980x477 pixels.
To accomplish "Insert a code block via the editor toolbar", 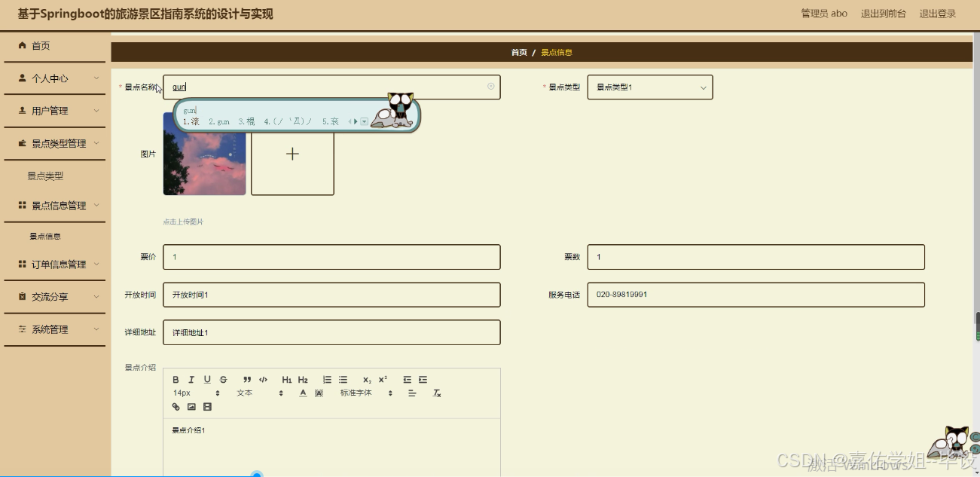I will coord(263,379).
